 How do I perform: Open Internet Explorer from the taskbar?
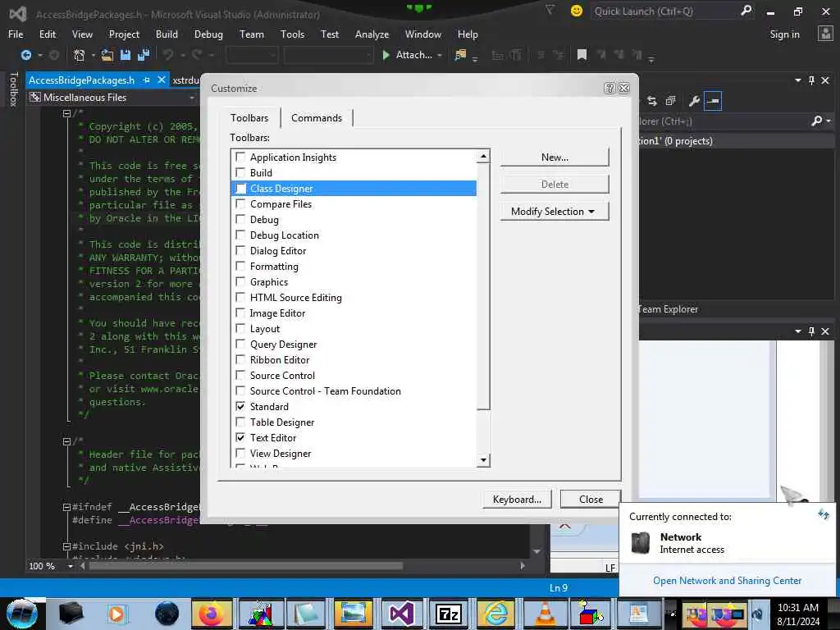(x=496, y=614)
